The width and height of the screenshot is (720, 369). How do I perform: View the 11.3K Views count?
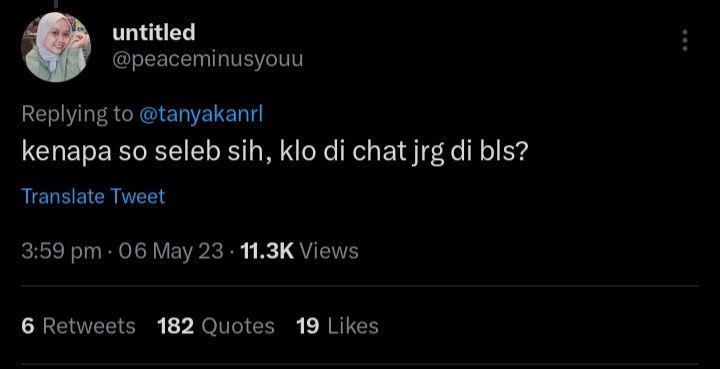(x=299, y=252)
